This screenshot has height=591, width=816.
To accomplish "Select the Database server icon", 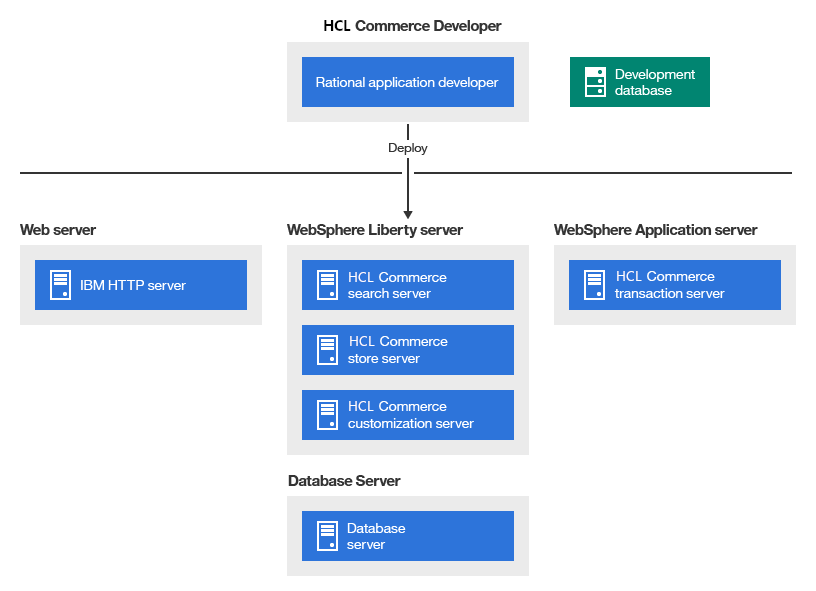I will click(x=325, y=535).
